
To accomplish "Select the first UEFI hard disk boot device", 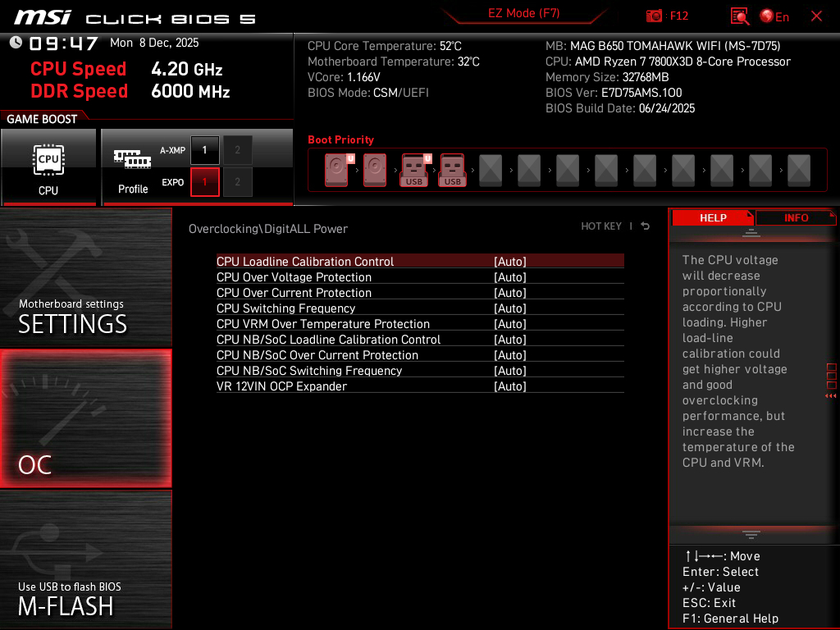I will 339,170.
